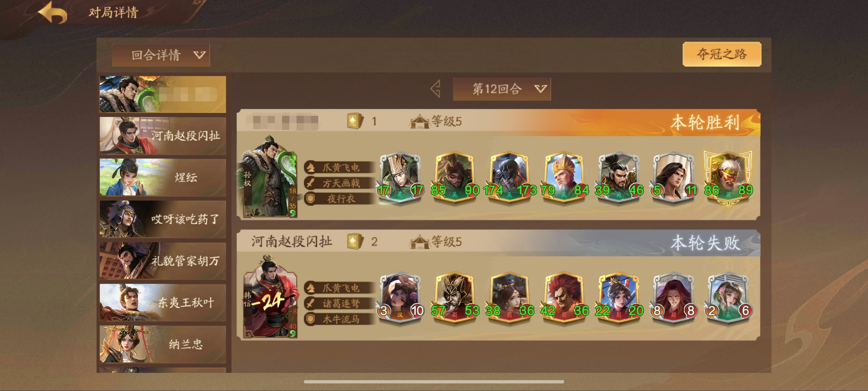Image resolution: width=868 pixels, height=391 pixels.
Task: Open the 第12回合 round selector
Action: click(x=502, y=89)
